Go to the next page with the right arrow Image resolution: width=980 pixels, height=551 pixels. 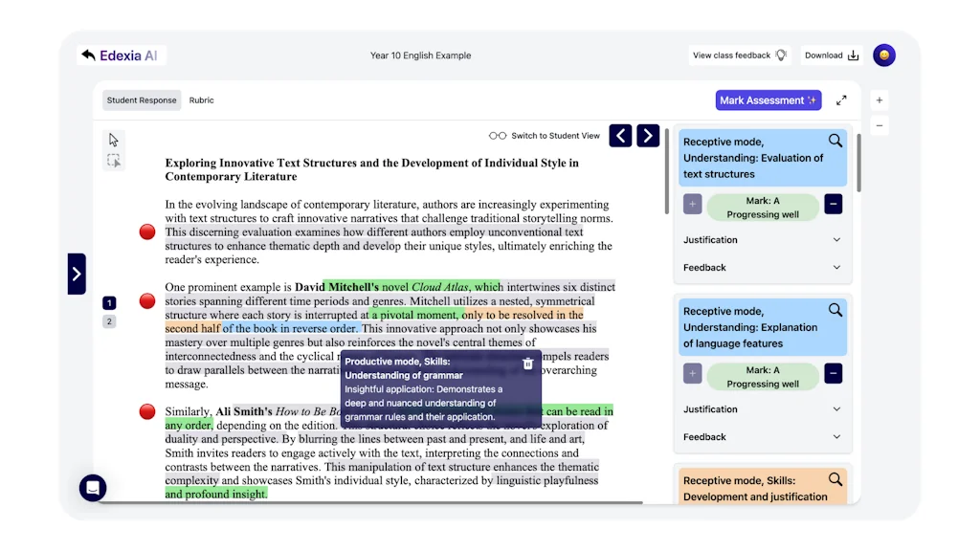[x=647, y=136]
